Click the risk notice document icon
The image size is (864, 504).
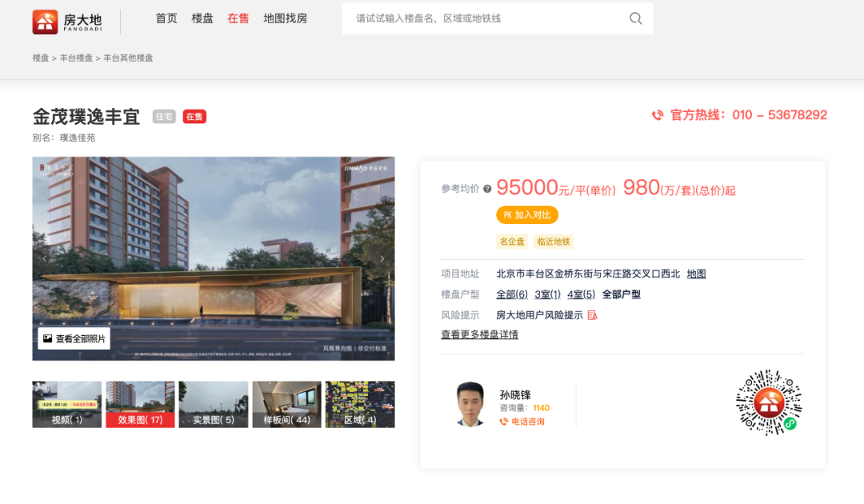point(592,315)
